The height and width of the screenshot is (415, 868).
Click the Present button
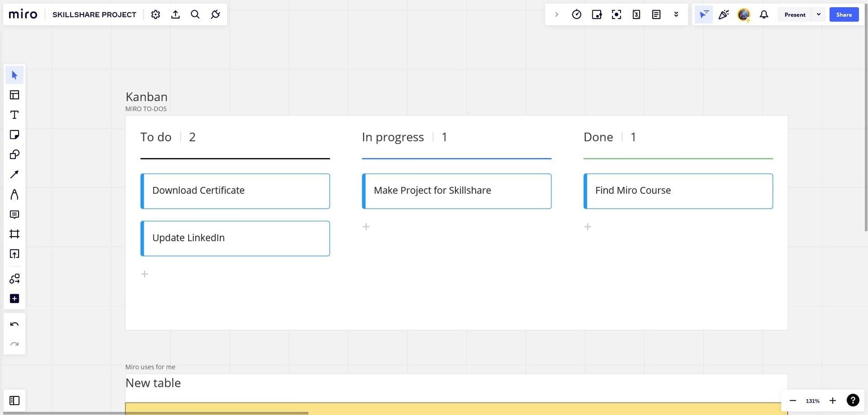point(795,15)
